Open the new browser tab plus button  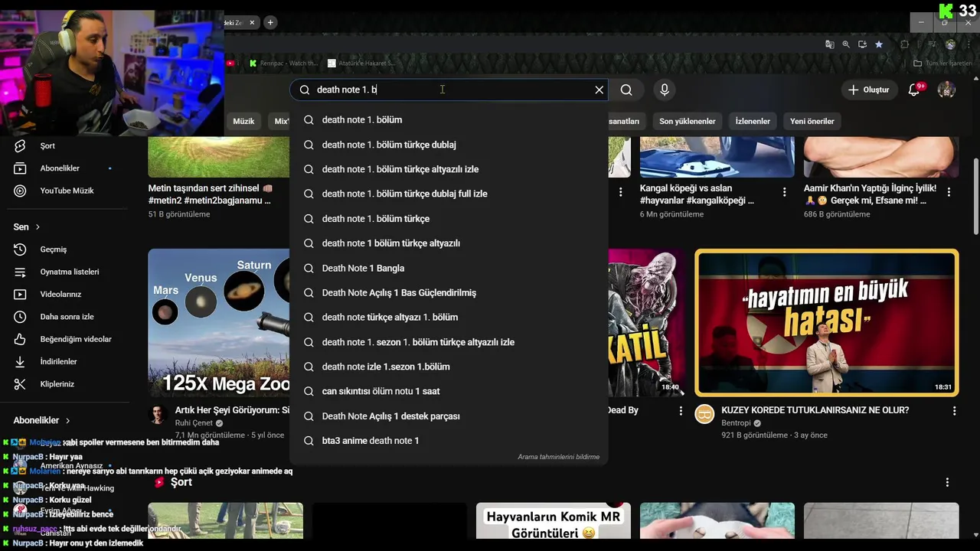pos(270,22)
